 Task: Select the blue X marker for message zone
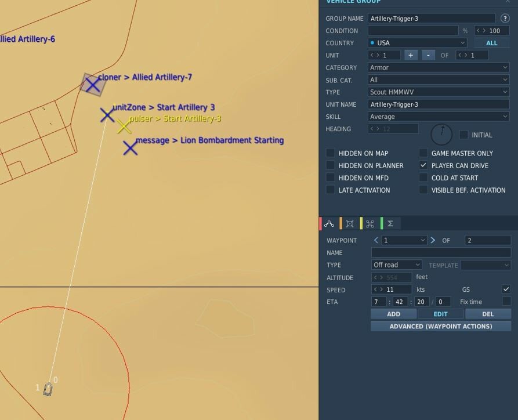[130, 148]
